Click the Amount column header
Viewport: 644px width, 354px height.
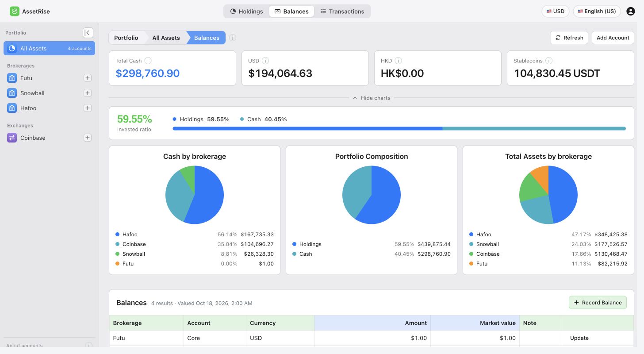coord(372,323)
